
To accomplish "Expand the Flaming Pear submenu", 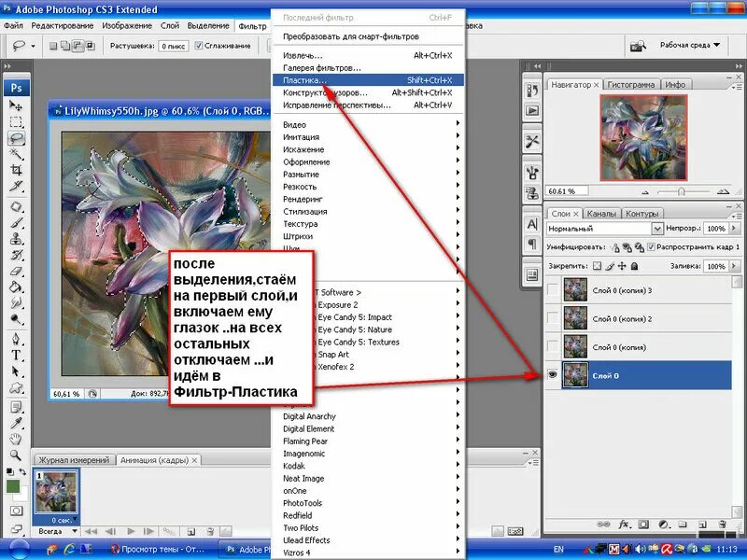I will click(368, 441).
